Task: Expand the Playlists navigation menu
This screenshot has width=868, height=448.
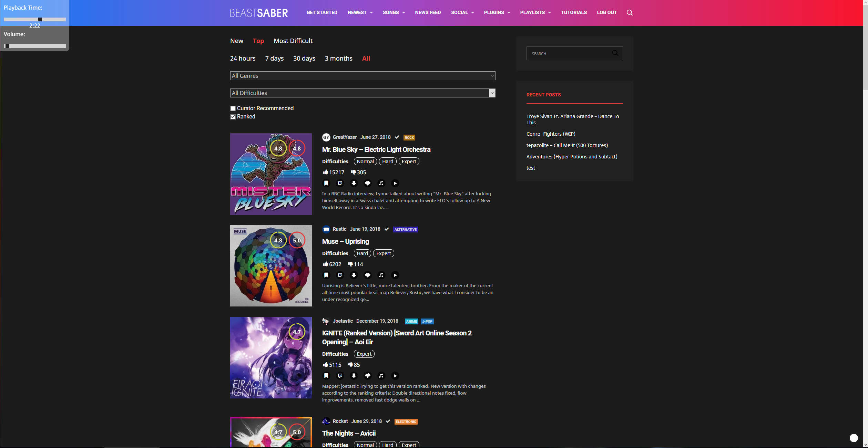Action: 535,12
